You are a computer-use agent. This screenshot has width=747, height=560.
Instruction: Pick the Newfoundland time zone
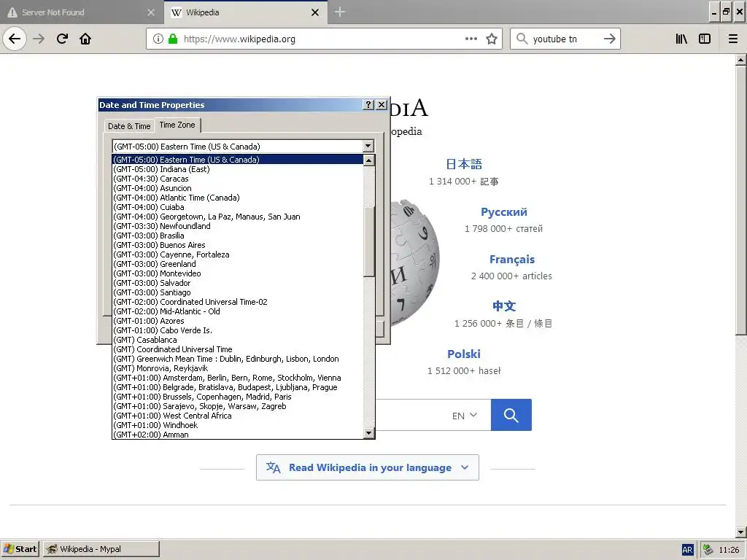click(238, 226)
